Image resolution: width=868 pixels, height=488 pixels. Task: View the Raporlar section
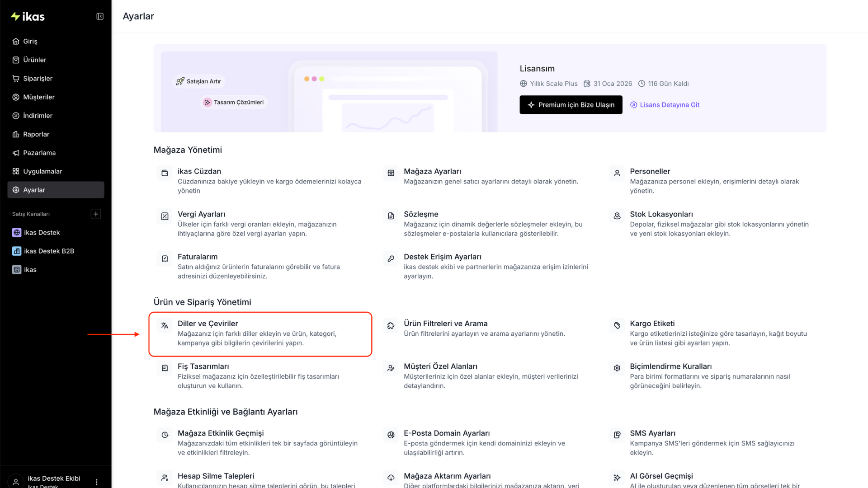(56, 134)
